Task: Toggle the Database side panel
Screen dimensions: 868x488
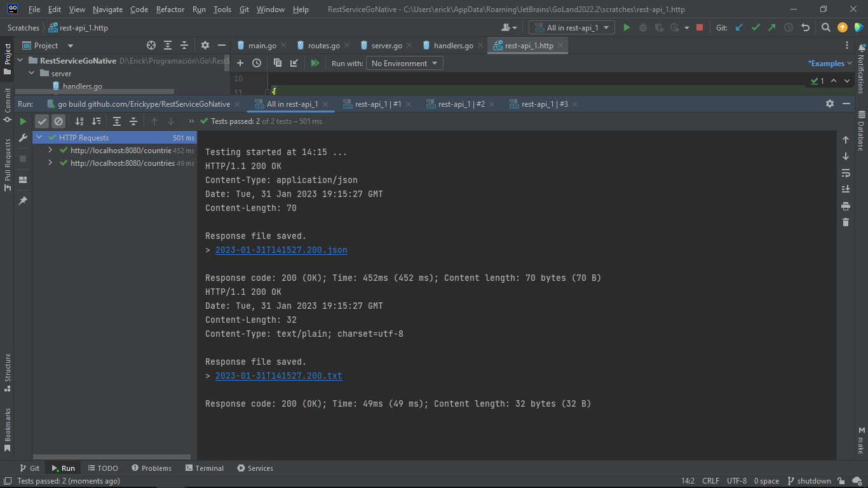Action: coord(861,130)
